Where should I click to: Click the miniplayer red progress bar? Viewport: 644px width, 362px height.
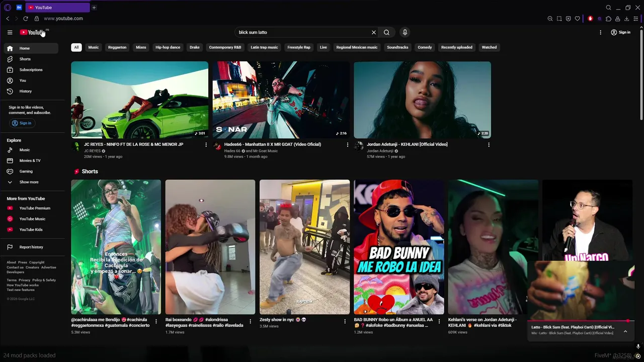pyautogui.click(x=581, y=321)
